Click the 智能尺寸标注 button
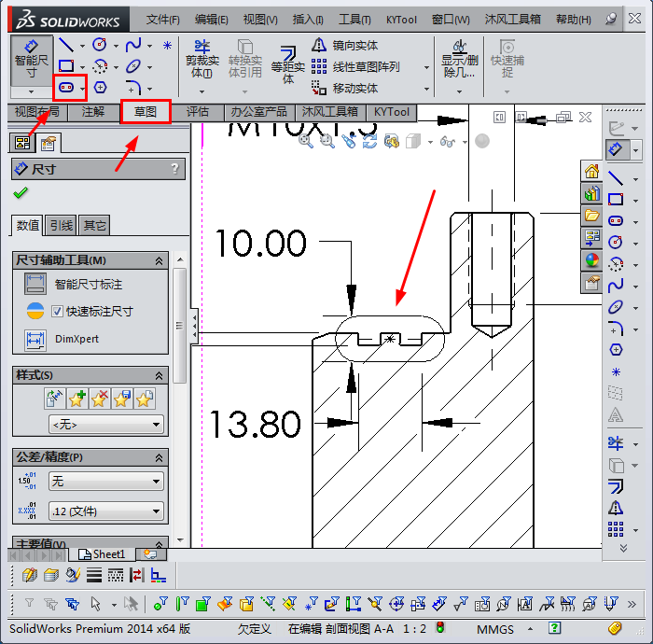The image size is (653, 644). (88, 284)
